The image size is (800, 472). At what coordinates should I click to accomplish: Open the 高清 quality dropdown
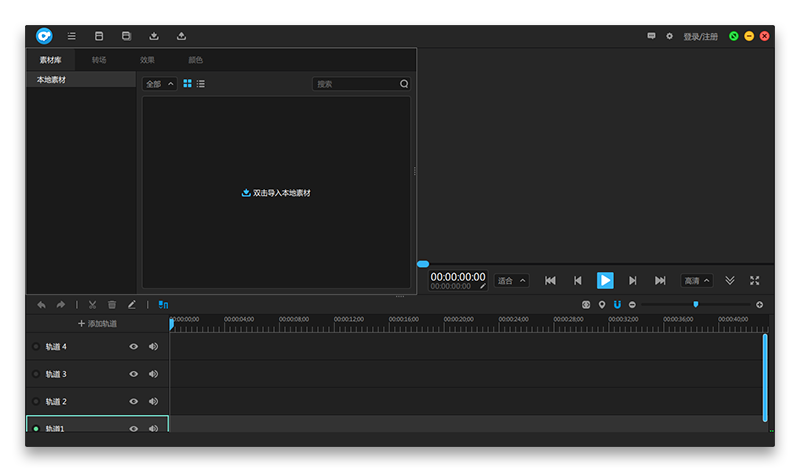pos(696,281)
